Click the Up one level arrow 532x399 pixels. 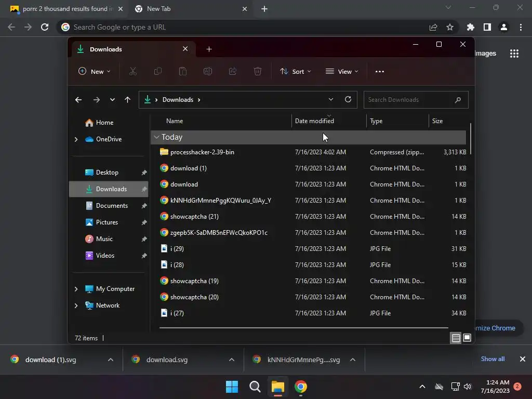tap(128, 100)
